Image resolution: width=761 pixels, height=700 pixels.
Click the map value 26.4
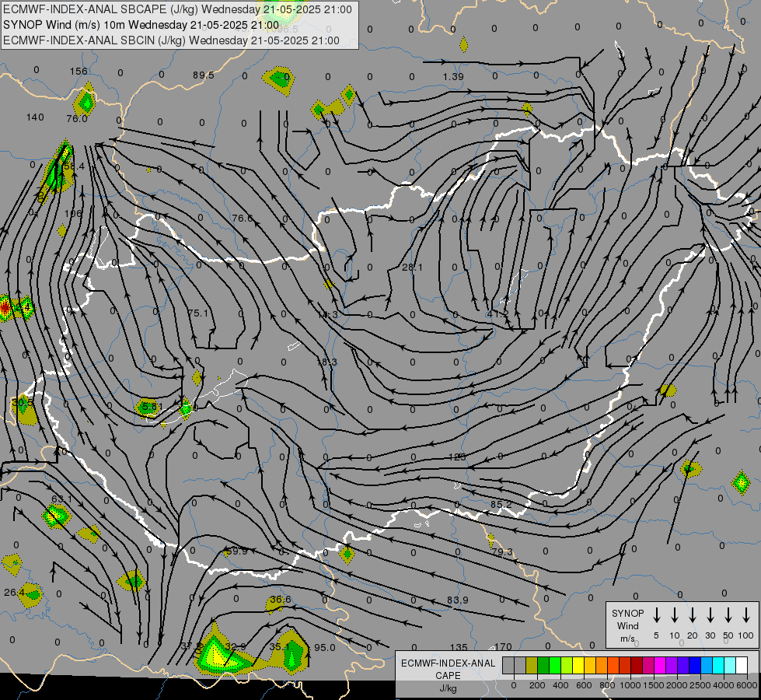click(x=14, y=593)
